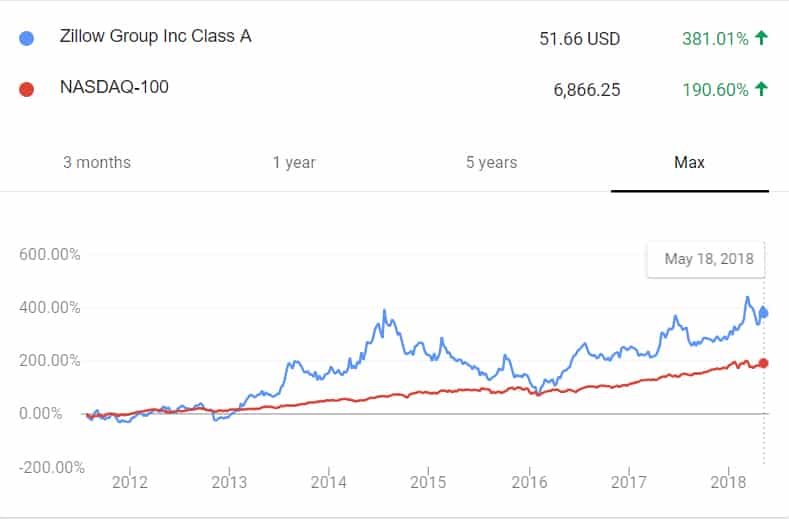Switch to the 3 months tab

[x=97, y=162]
